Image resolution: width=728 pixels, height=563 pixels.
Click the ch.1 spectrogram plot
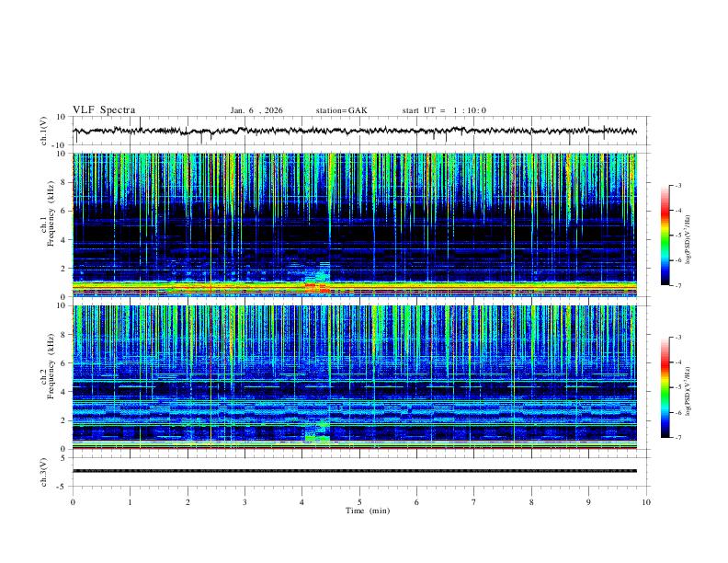pos(355,224)
